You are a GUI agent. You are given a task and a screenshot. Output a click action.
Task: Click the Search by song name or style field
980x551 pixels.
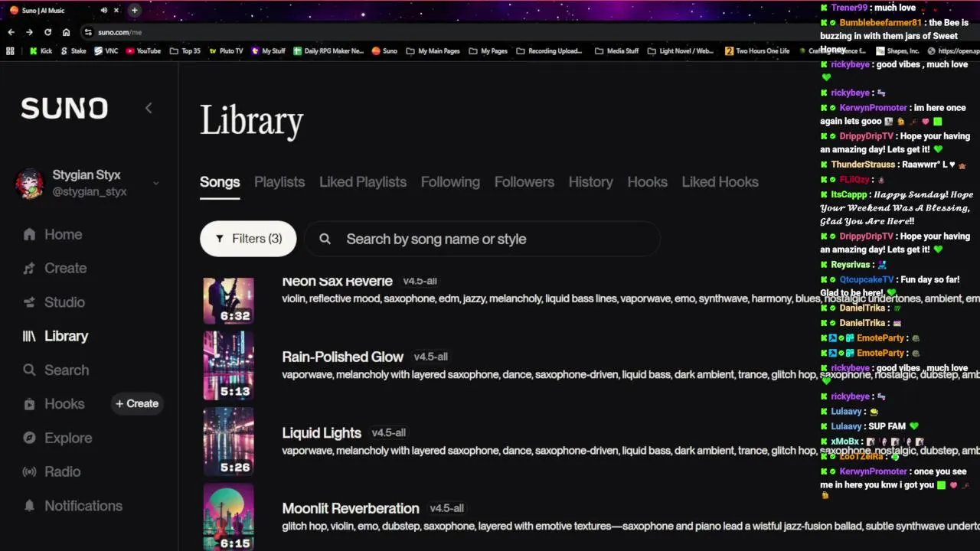coord(482,240)
